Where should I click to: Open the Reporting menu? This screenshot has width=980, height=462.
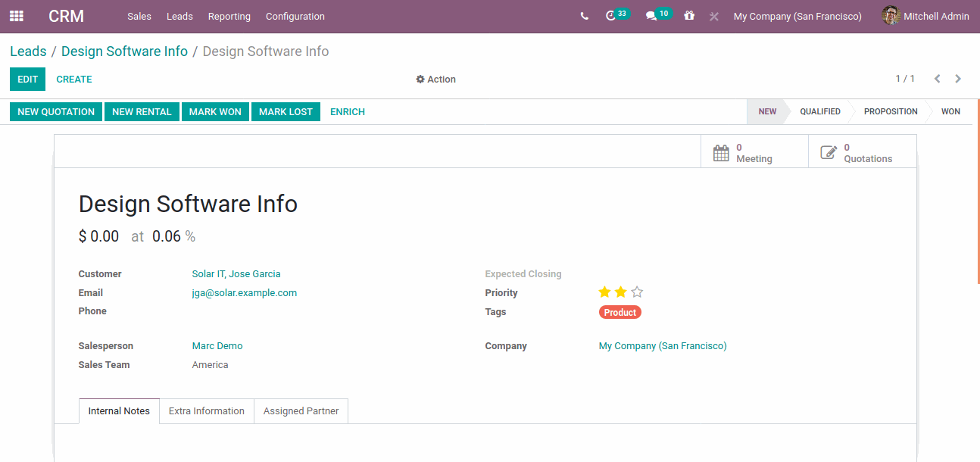[x=229, y=16]
